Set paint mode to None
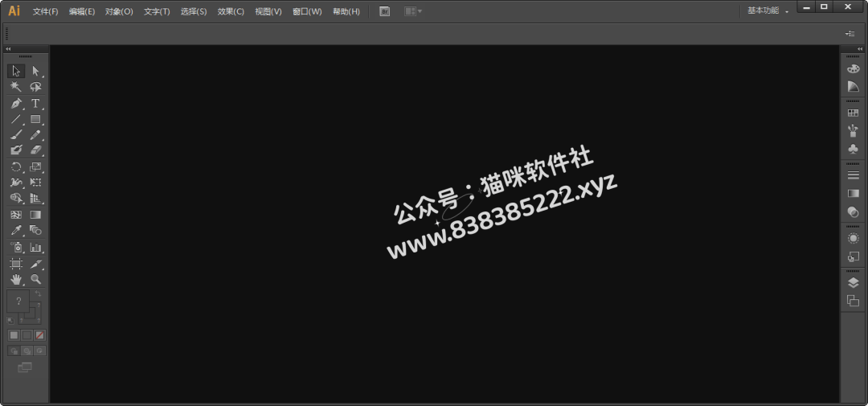Screen dimensions: 868x406 (x=40, y=335)
